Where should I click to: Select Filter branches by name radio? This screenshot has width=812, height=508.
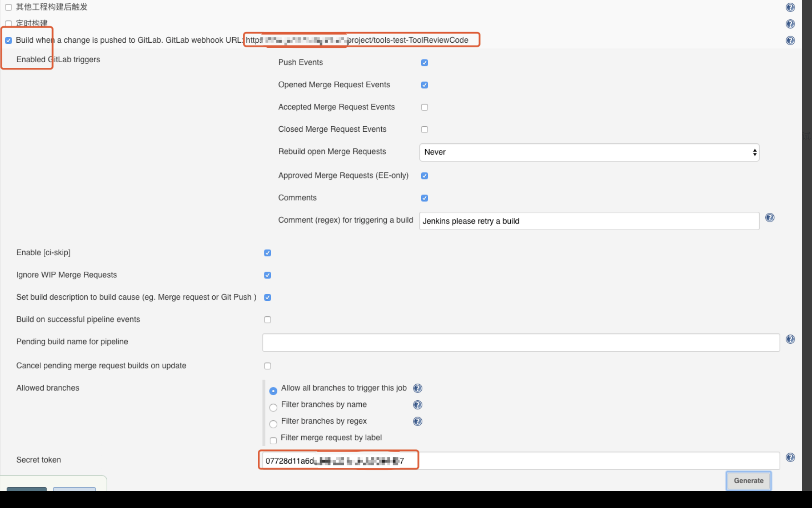(x=273, y=407)
